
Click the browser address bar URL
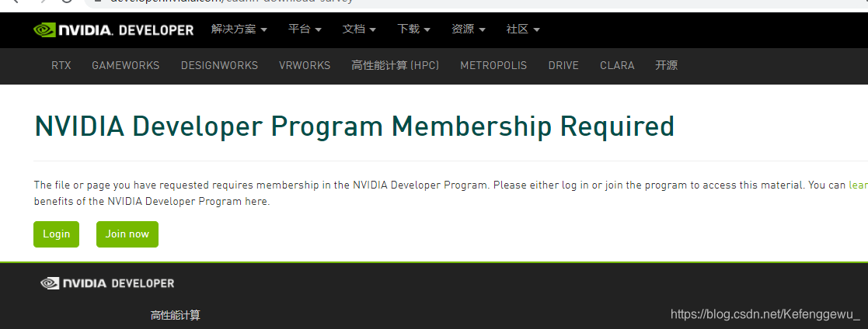click(232, 2)
